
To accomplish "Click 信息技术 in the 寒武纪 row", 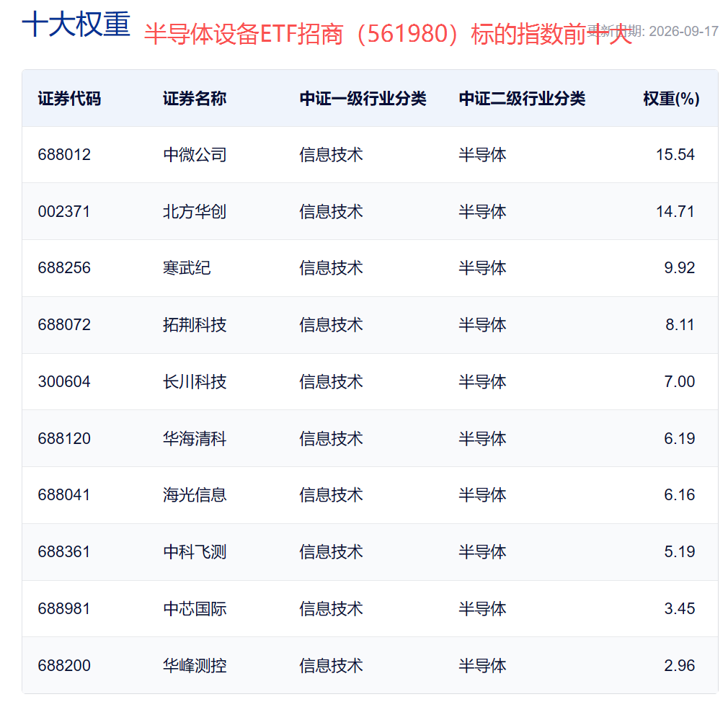I will click(331, 268).
